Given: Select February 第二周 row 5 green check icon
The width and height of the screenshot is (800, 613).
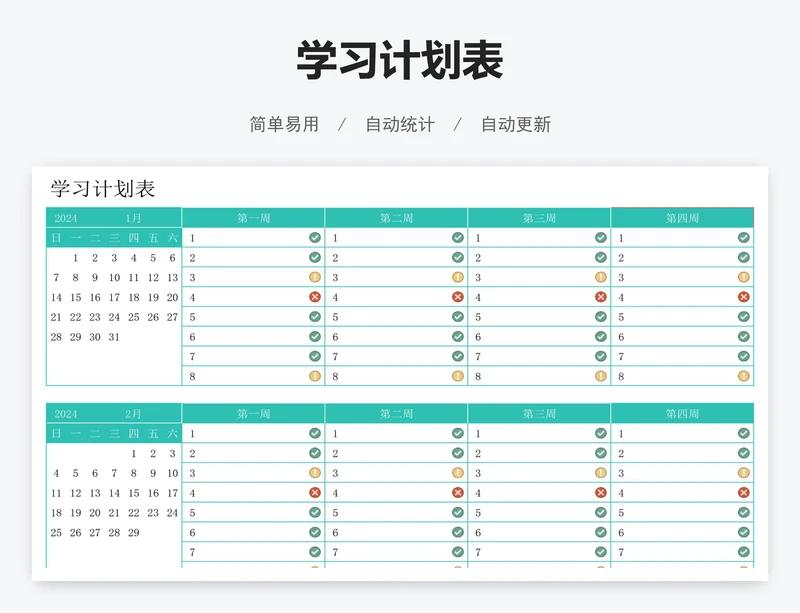Looking at the screenshot, I should pos(458,512).
